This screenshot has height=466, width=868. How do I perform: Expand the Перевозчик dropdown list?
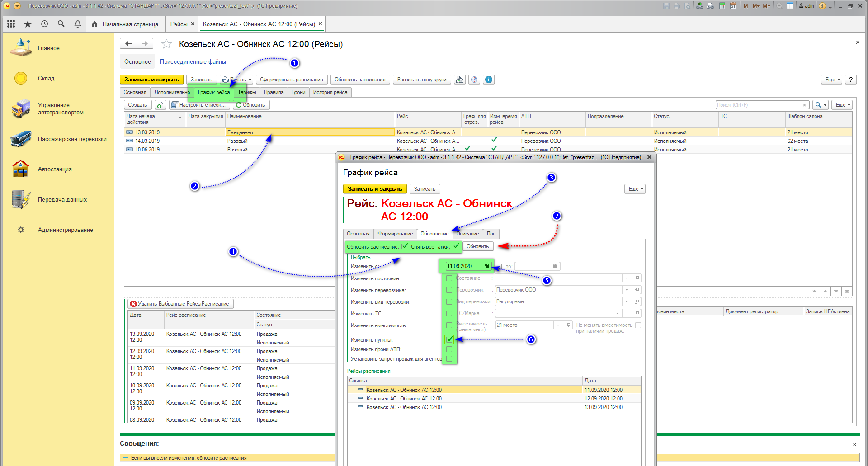(x=627, y=290)
